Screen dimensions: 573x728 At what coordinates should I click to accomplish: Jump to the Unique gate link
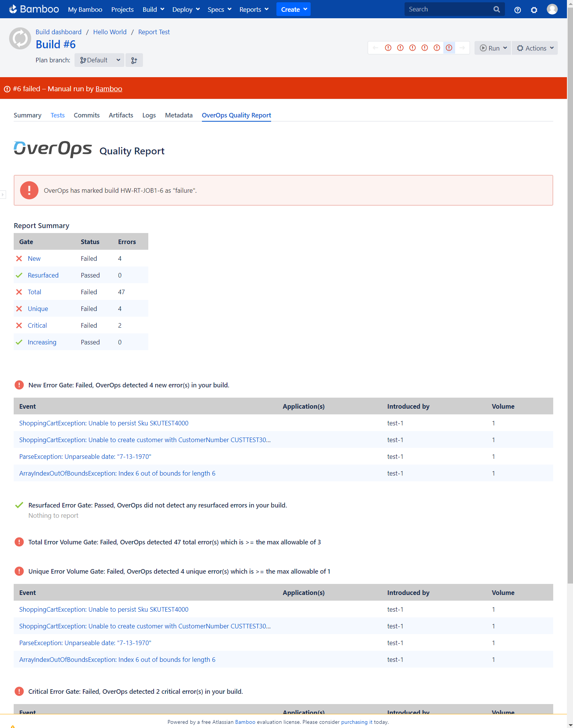[38, 309]
